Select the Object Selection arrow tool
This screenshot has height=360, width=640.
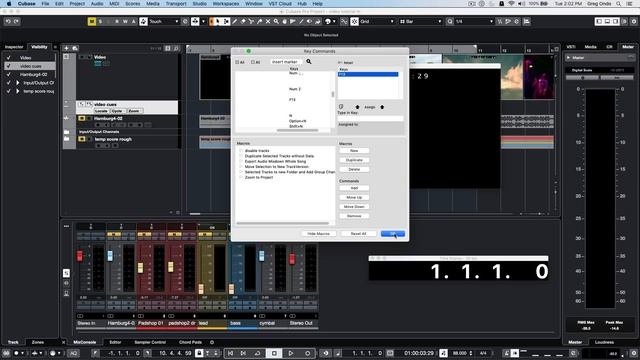point(218,21)
